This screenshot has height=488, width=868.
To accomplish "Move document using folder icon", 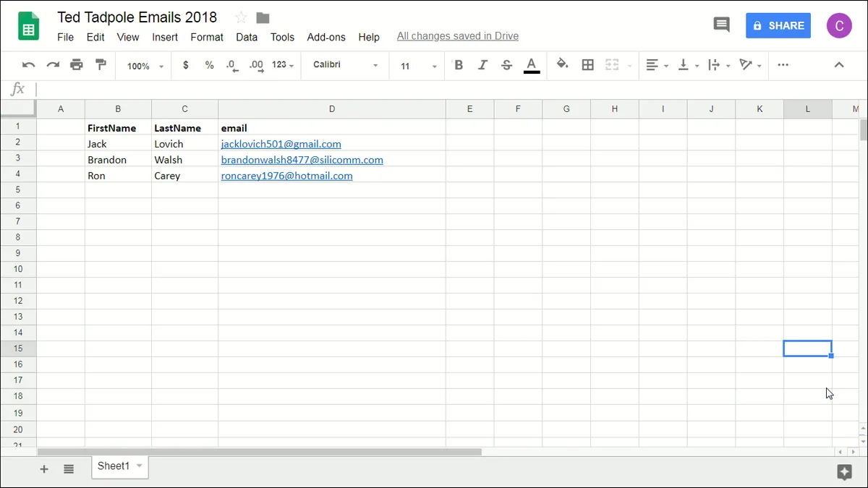I will [263, 17].
